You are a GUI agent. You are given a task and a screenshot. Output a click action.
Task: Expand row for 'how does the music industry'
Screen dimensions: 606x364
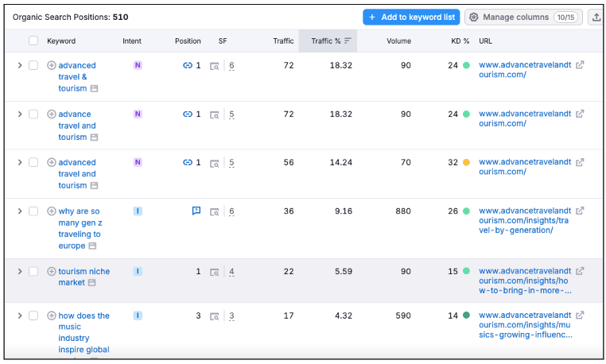20,316
